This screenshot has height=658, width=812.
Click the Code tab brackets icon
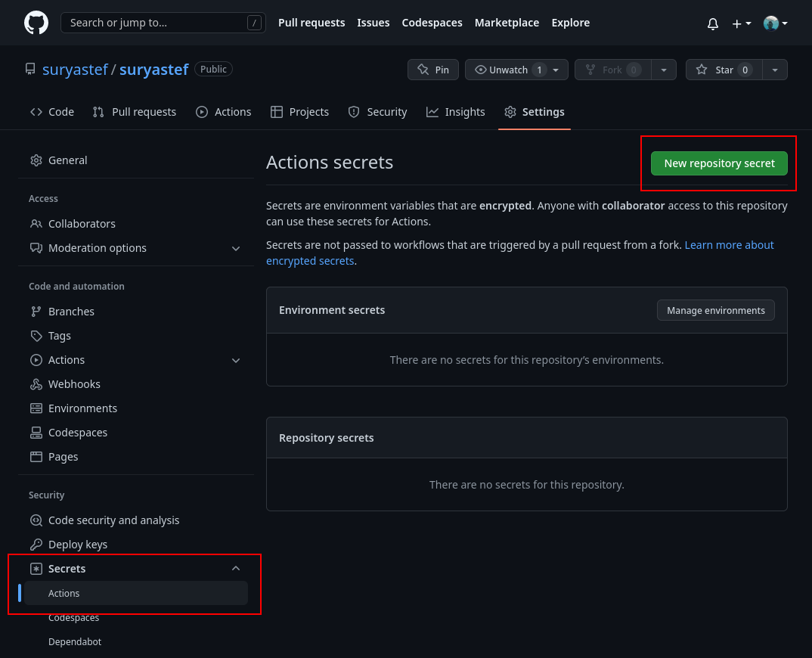click(x=36, y=112)
